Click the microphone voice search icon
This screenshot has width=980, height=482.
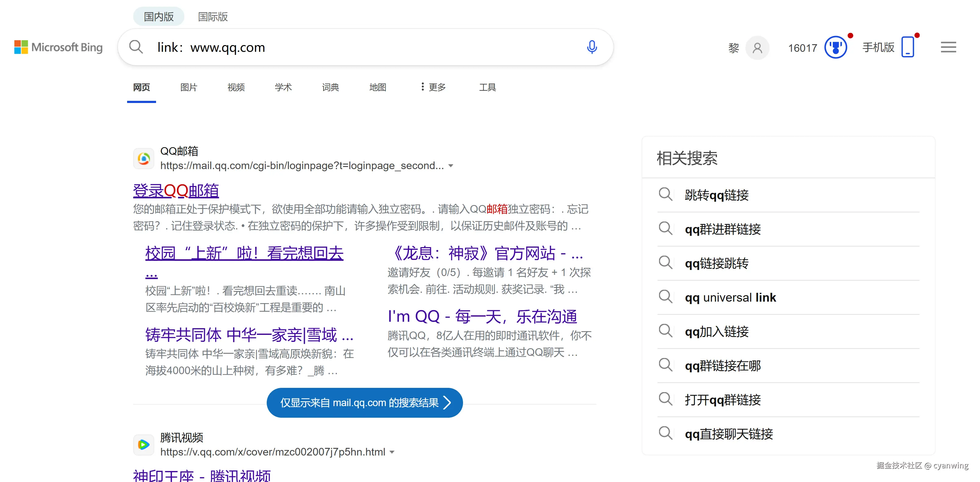click(x=592, y=47)
